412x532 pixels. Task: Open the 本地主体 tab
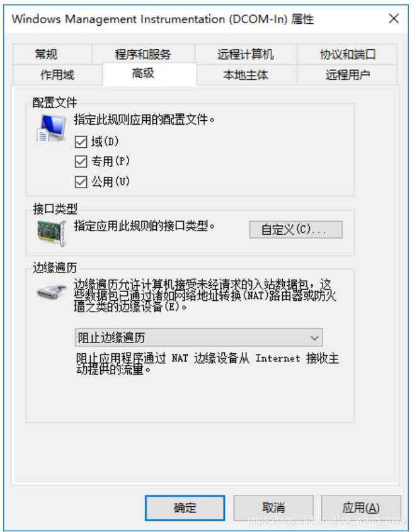click(x=246, y=75)
